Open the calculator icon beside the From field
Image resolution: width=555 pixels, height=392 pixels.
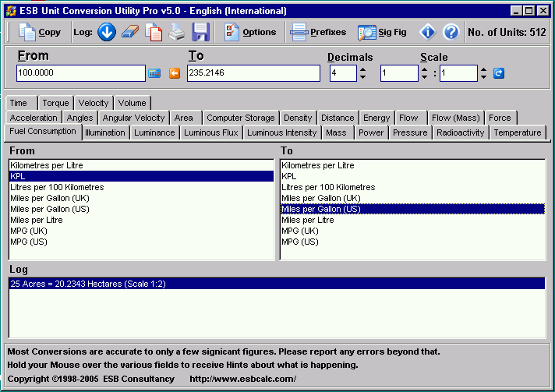coord(154,73)
